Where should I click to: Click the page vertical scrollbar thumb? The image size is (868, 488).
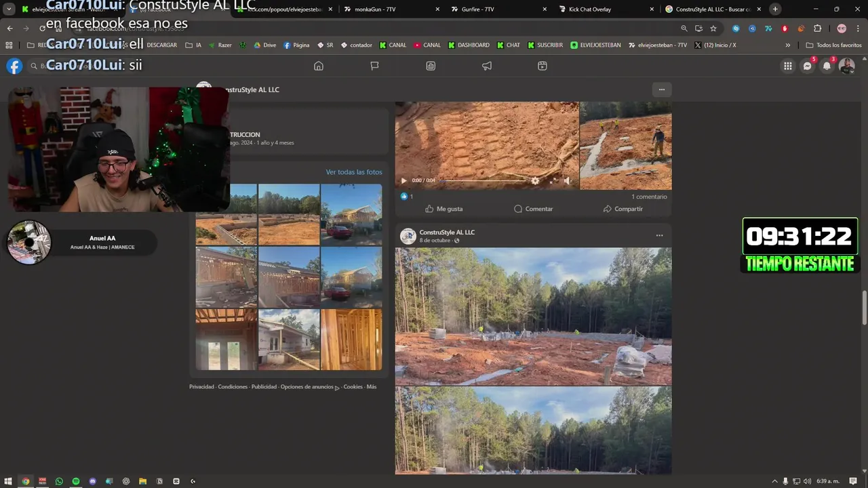point(864,308)
